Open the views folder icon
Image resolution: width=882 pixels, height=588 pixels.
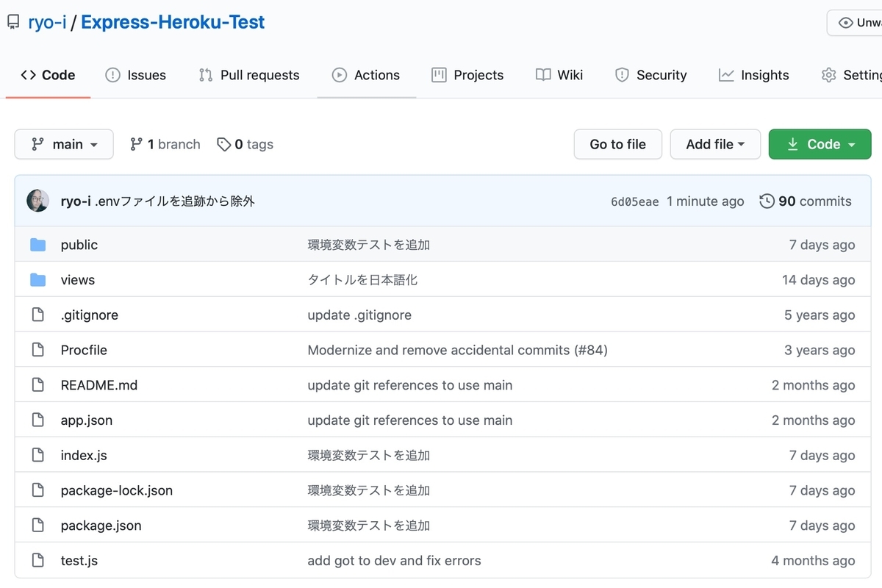[x=38, y=280]
